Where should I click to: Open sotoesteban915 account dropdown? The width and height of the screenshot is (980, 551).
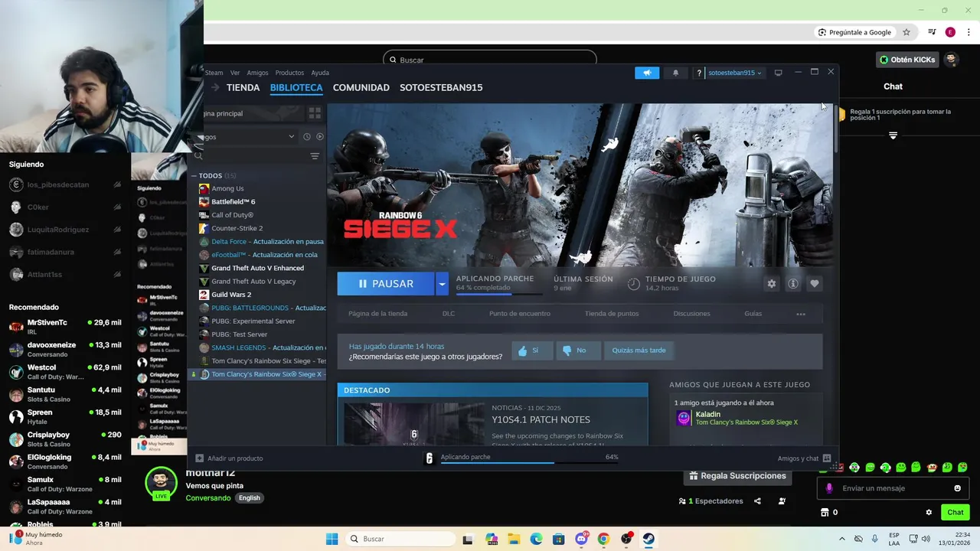[735, 73]
